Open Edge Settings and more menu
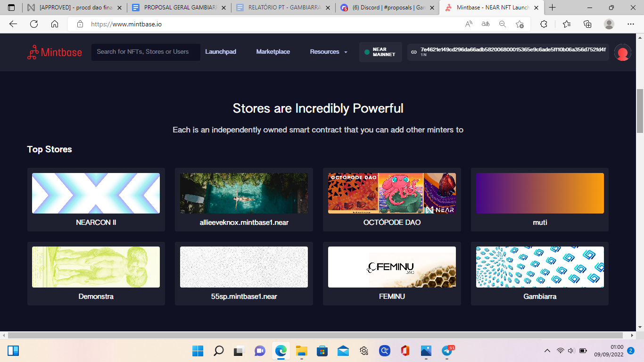Screen dimensions: 644x362 coord(631,24)
